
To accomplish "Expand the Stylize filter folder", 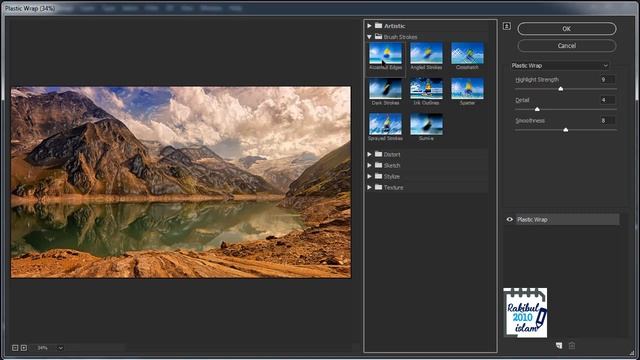I will click(x=369, y=176).
